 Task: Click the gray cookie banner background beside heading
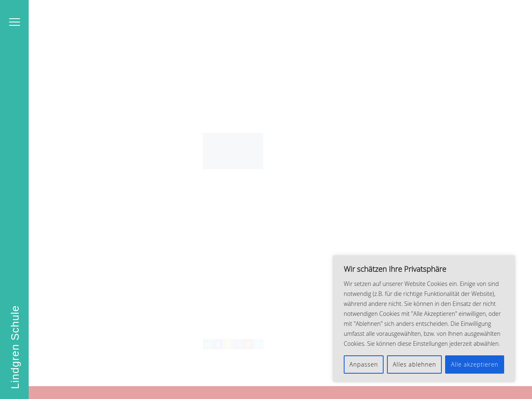478,268
